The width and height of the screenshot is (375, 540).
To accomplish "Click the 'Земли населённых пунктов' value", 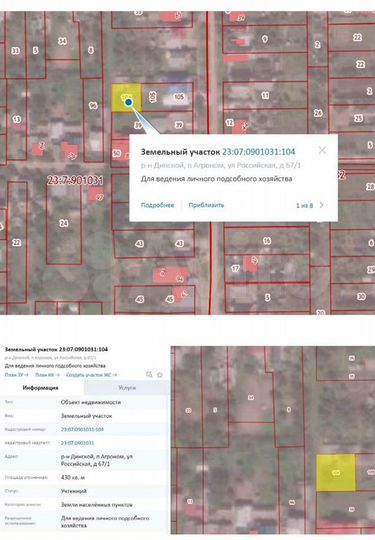I will (x=96, y=505).
